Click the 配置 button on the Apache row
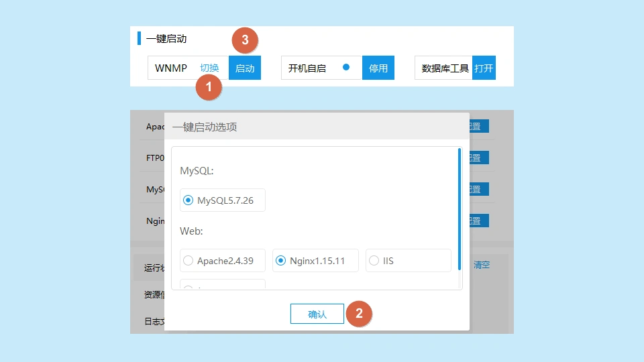The width and height of the screenshot is (644, 362). pos(479,126)
